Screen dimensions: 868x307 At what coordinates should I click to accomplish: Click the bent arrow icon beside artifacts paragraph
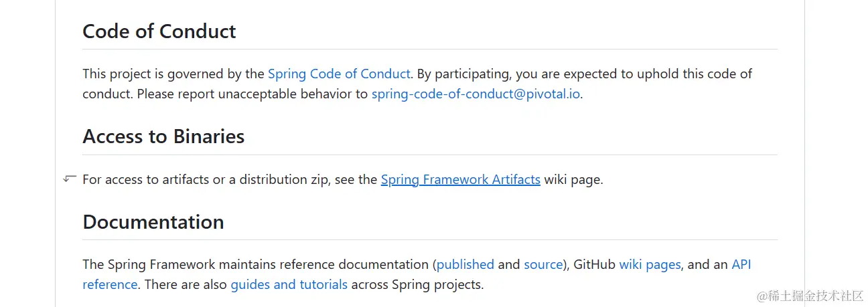[x=70, y=179]
